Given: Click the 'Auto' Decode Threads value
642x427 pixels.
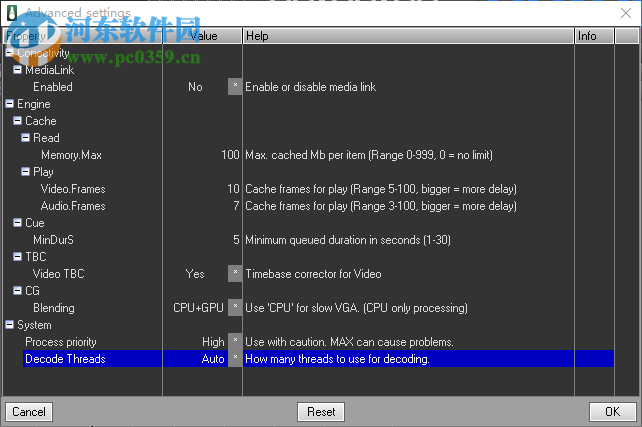Looking at the screenshot, I should [213, 359].
